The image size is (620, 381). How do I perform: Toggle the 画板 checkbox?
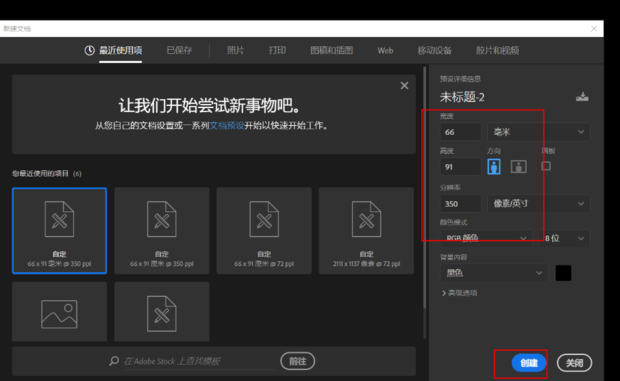(546, 166)
